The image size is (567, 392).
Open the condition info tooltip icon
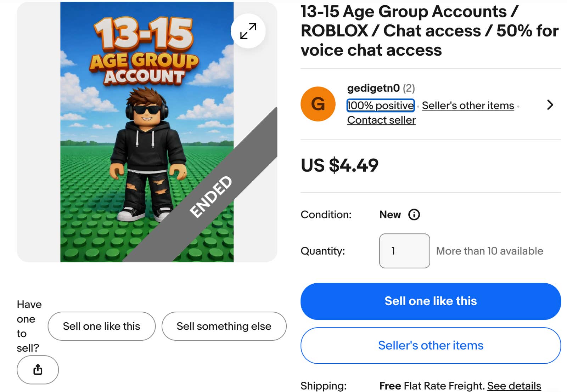coord(414,215)
